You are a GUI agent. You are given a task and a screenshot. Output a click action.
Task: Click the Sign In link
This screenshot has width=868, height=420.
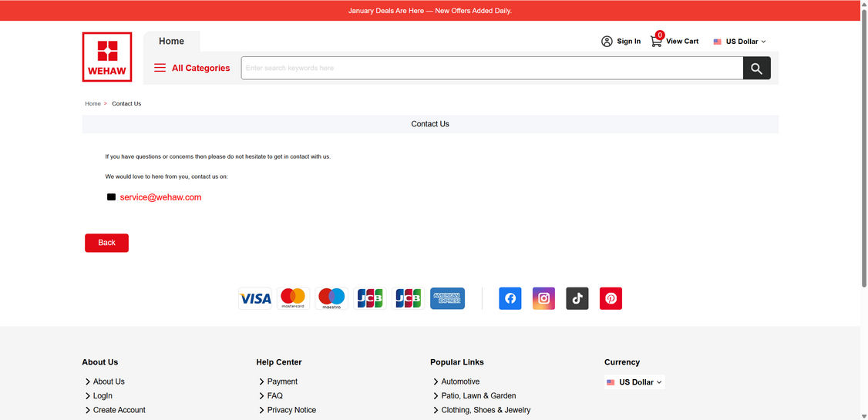click(629, 42)
